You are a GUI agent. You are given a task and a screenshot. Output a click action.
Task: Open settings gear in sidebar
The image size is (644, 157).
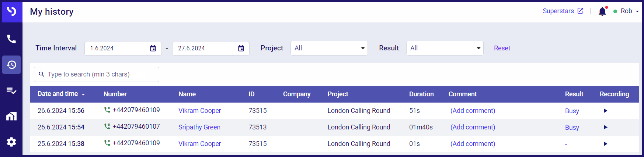tap(11, 142)
